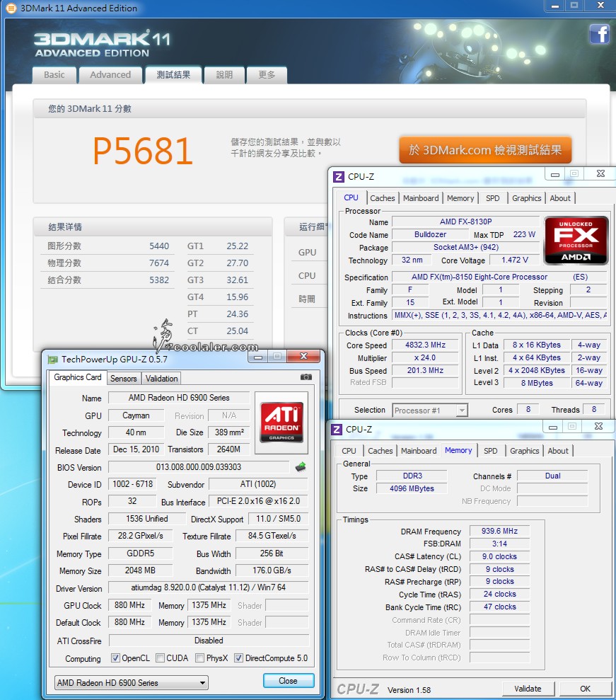Click the GPU name field AMD Radeon HD 6900 Series
The height and width of the screenshot is (700, 616).
[179, 398]
